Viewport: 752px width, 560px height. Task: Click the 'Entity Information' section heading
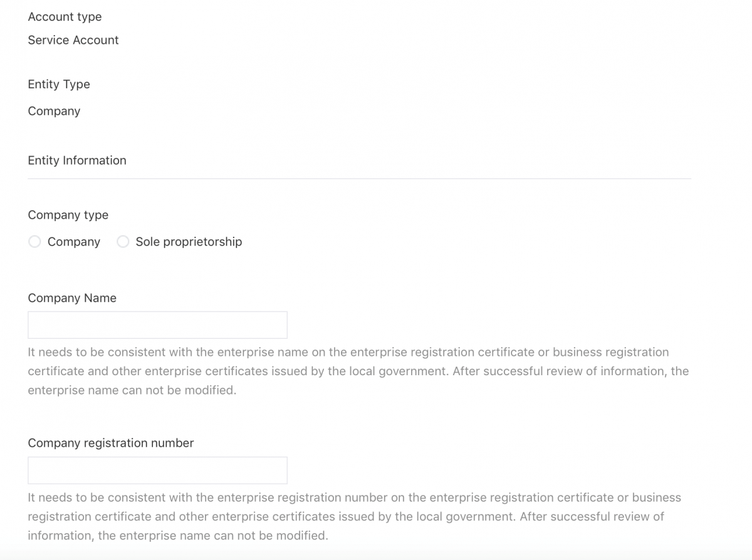point(77,160)
